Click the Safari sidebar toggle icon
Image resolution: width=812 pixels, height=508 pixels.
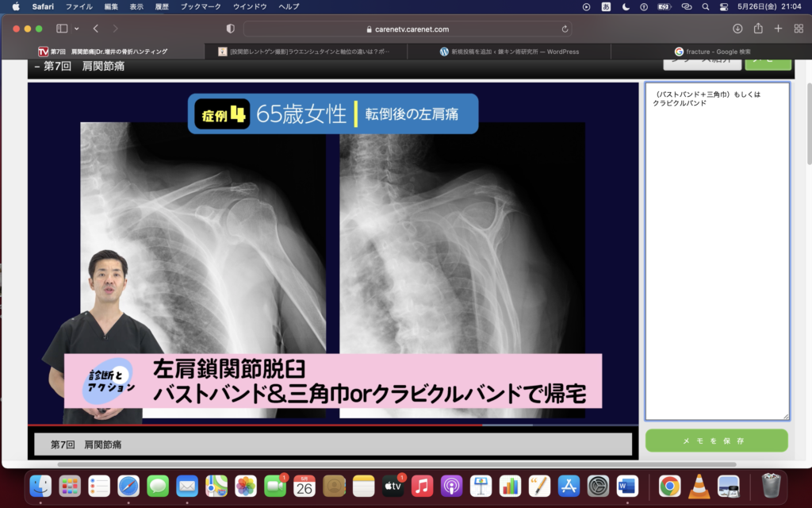[61, 29]
